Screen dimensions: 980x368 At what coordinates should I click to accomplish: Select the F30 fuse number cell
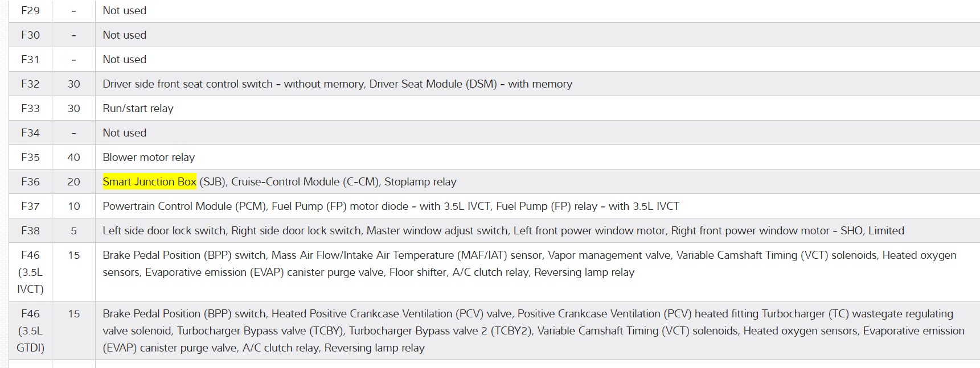point(30,35)
